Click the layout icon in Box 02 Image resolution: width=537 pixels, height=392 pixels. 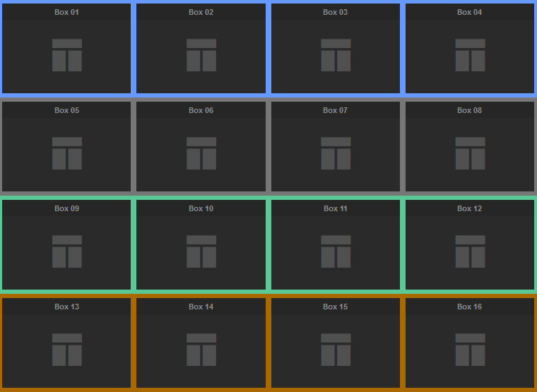click(x=201, y=55)
